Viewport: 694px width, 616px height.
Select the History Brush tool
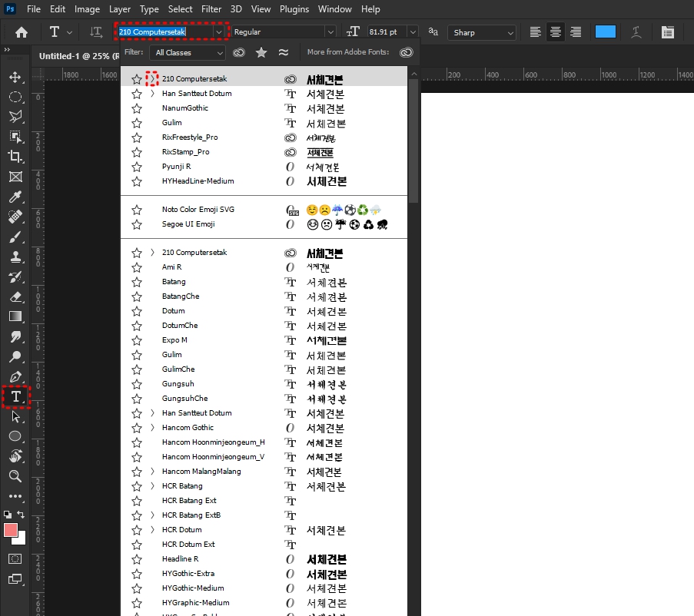coord(15,277)
